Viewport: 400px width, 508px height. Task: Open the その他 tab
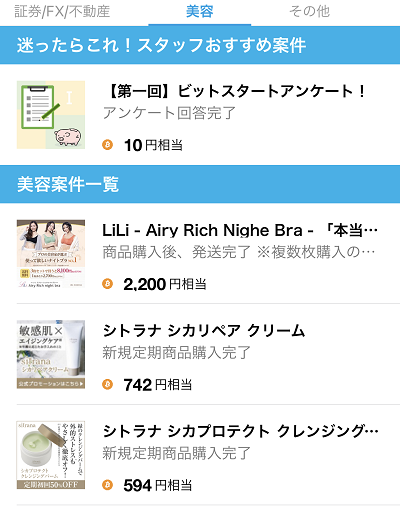point(309,11)
